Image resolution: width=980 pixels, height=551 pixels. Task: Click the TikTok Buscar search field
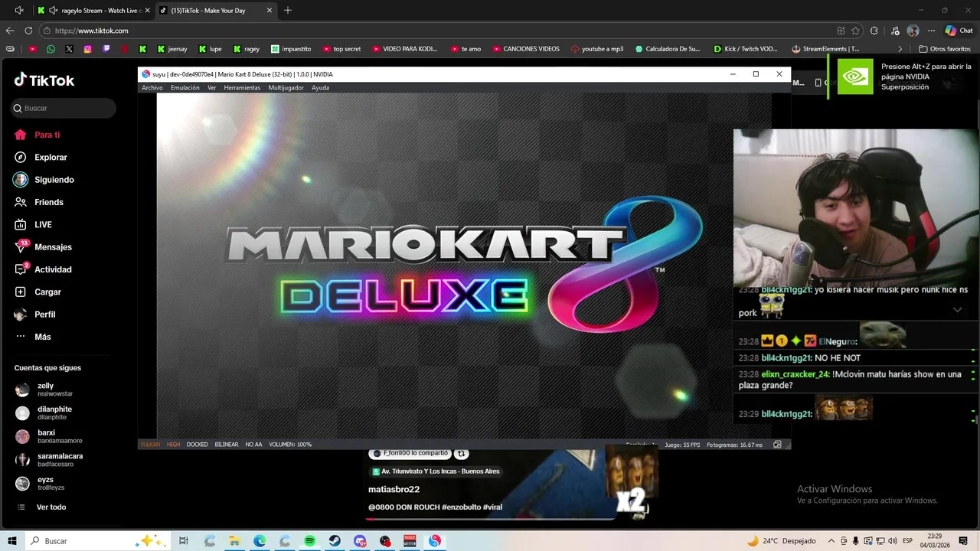pos(64,108)
